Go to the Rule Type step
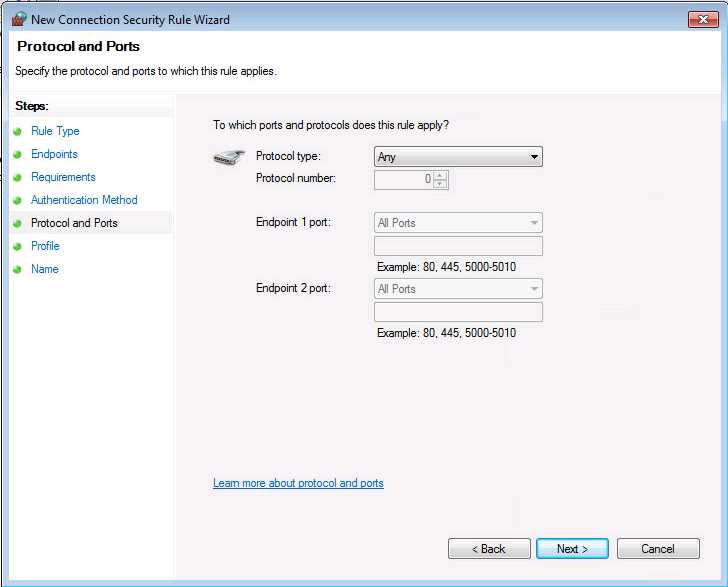728x587 pixels. 55,131
